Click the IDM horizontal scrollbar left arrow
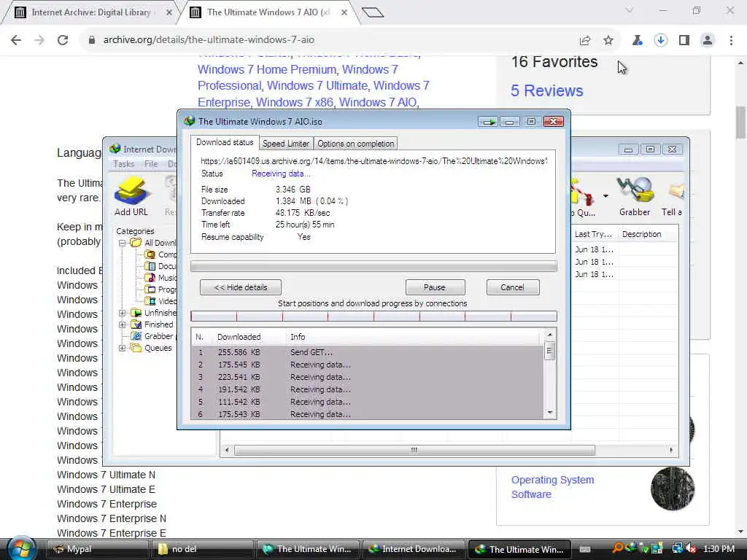This screenshot has width=747, height=560. pyautogui.click(x=227, y=450)
